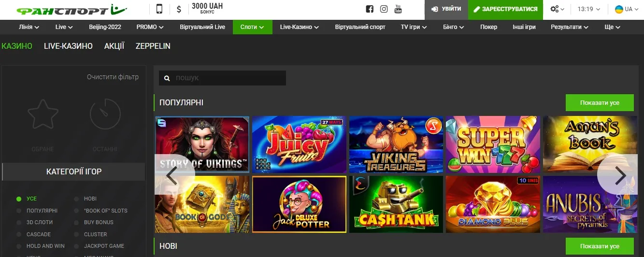Open the Jack Potter Deluxe thumbnail
This screenshot has width=644, height=257.
click(299, 204)
